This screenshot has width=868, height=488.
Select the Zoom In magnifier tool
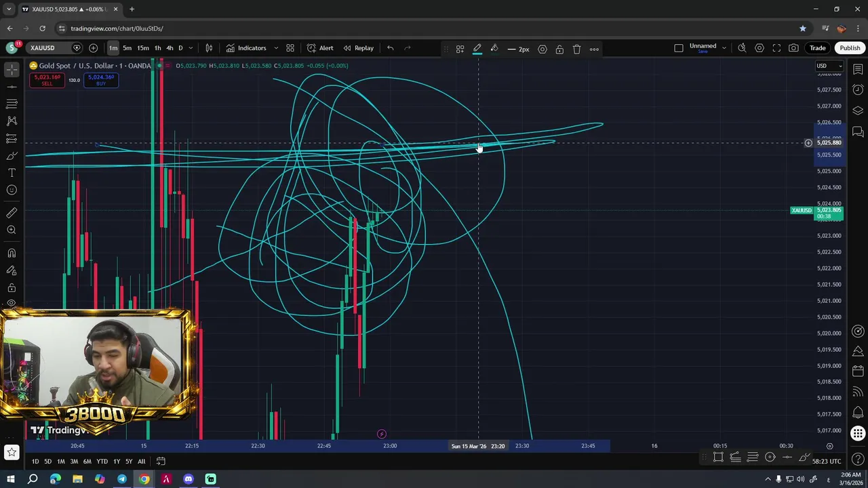(12, 230)
